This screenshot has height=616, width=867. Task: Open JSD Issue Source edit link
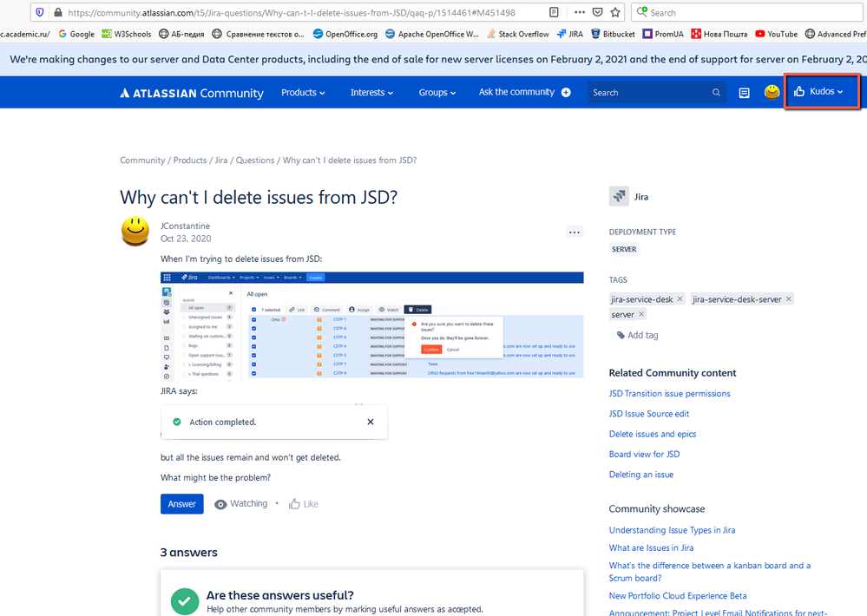[649, 414]
